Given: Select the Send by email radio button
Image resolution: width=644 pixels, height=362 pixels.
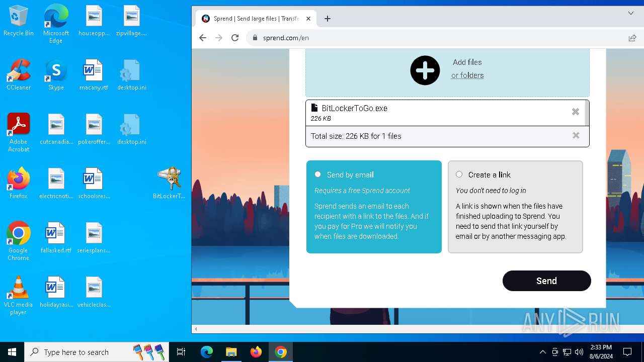Looking at the screenshot, I should pyautogui.click(x=317, y=174).
